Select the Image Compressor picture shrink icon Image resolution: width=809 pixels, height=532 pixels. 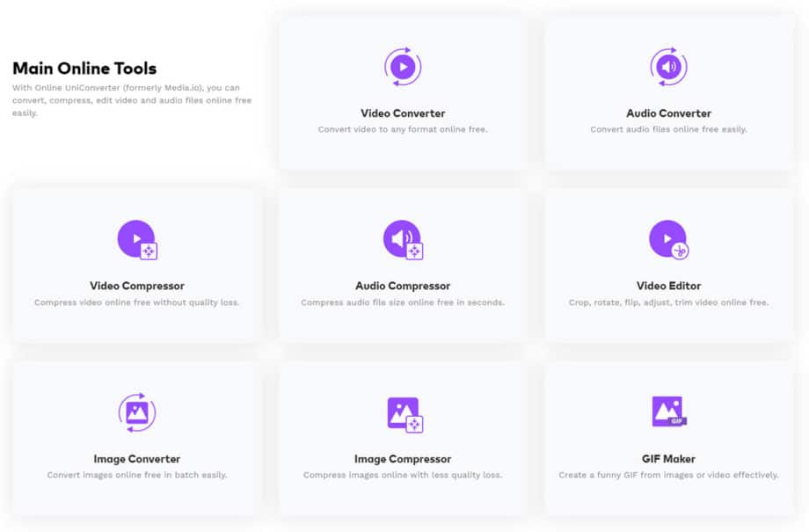(403, 412)
